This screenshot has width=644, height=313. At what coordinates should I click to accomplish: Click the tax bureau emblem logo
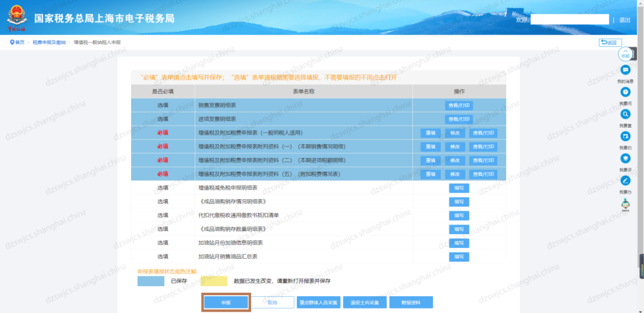pyautogui.click(x=17, y=19)
